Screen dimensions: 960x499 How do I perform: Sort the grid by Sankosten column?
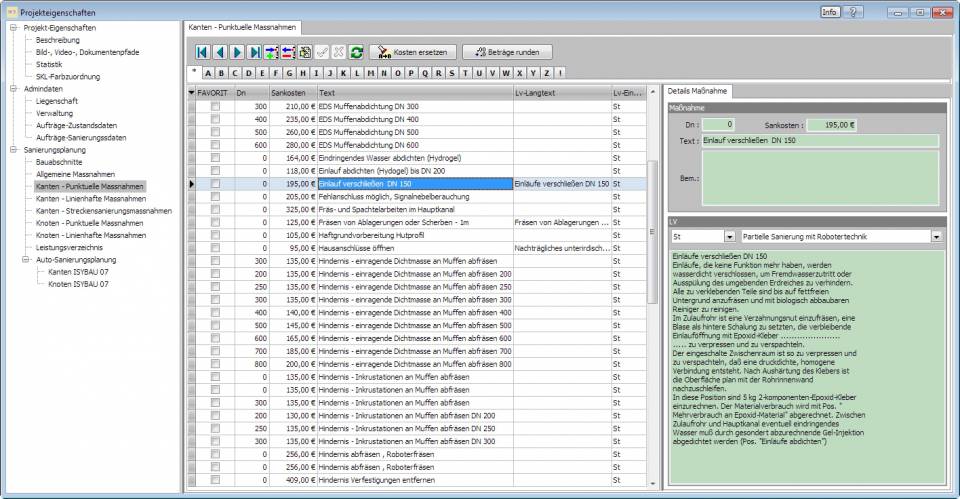[293, 93]
